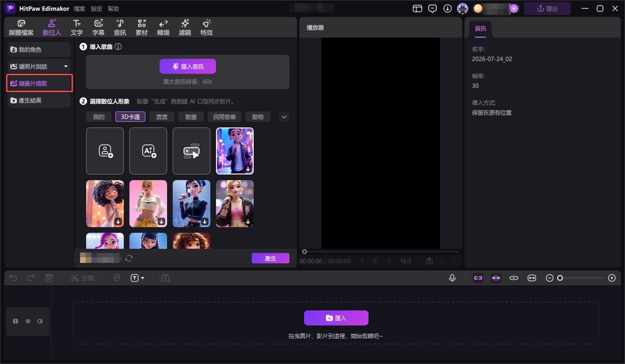Screen dimensions: 625x364
Task: Toggle the purple magnetic snapping icon
Action: pyautogui.click(x=496, y=278)
